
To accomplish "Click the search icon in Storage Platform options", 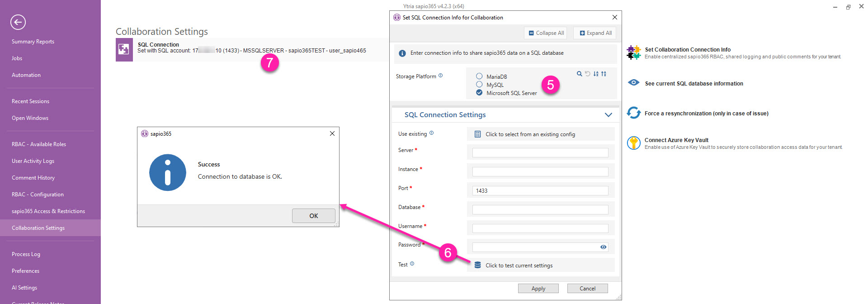I will pos(579,74).
